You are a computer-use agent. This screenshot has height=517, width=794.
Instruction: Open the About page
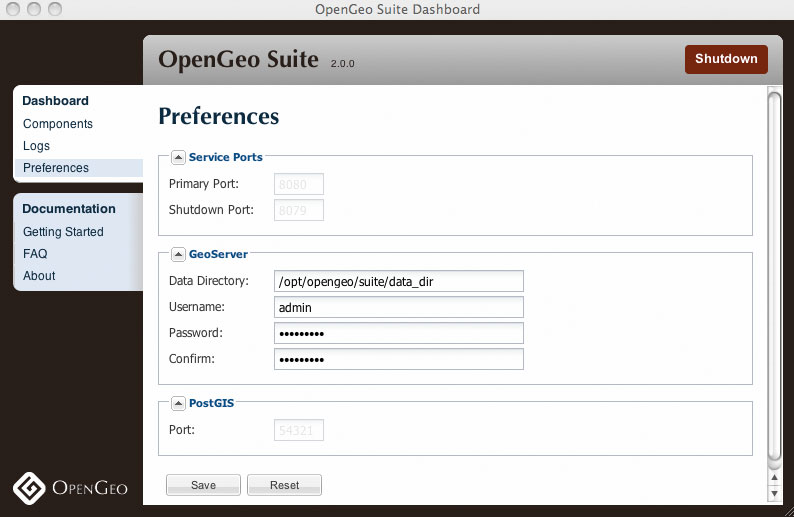pyautogui.click(x=39, y=276)
